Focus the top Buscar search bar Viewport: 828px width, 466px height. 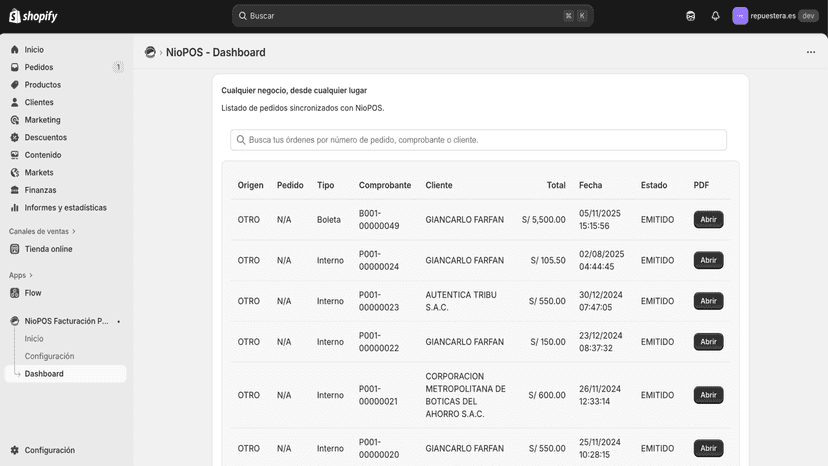click(x=412, y=16)
